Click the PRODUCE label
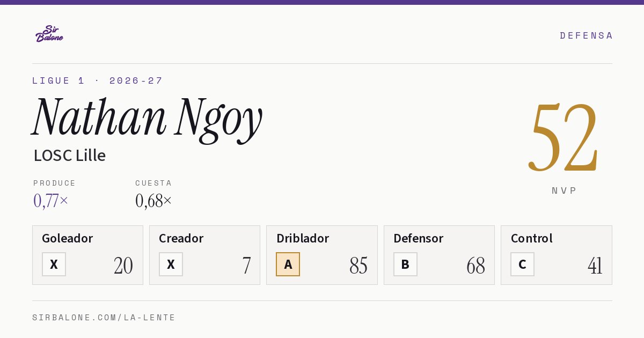This screenshot has height=338, width=644. (55, 183)
